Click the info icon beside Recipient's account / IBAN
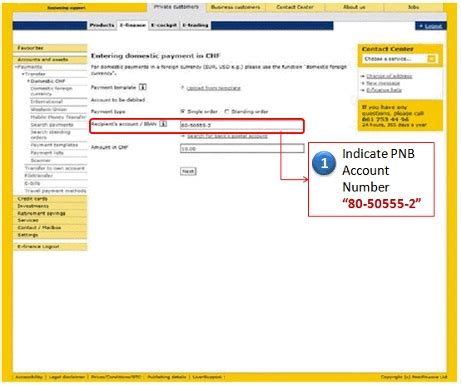 [163, 124]
